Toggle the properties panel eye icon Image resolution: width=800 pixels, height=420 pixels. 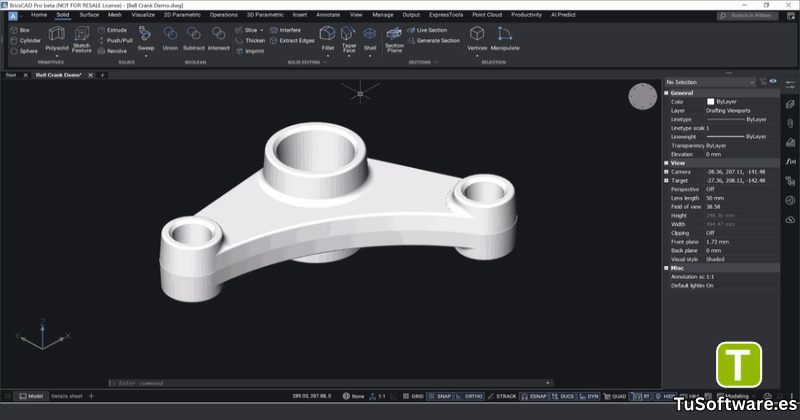pos(773,82)
